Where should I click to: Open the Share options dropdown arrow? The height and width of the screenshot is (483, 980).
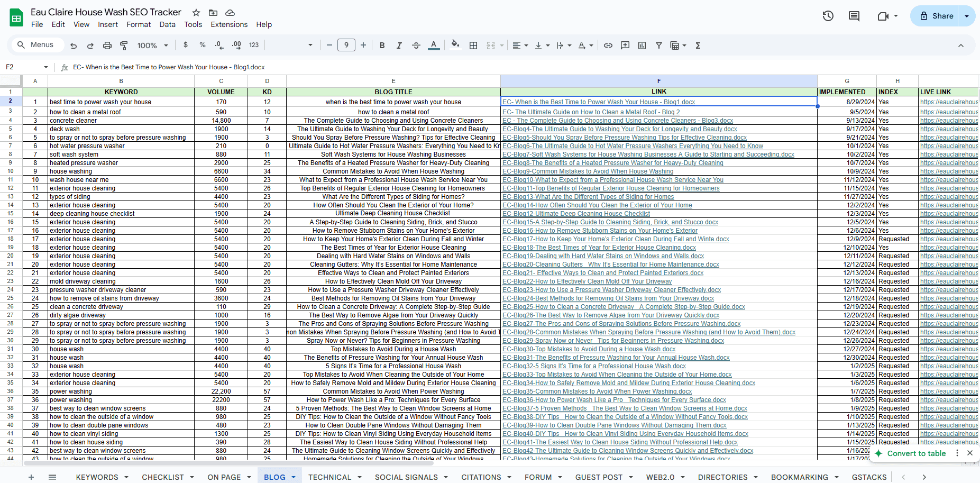pyautogui.click(x=967, y=16)
